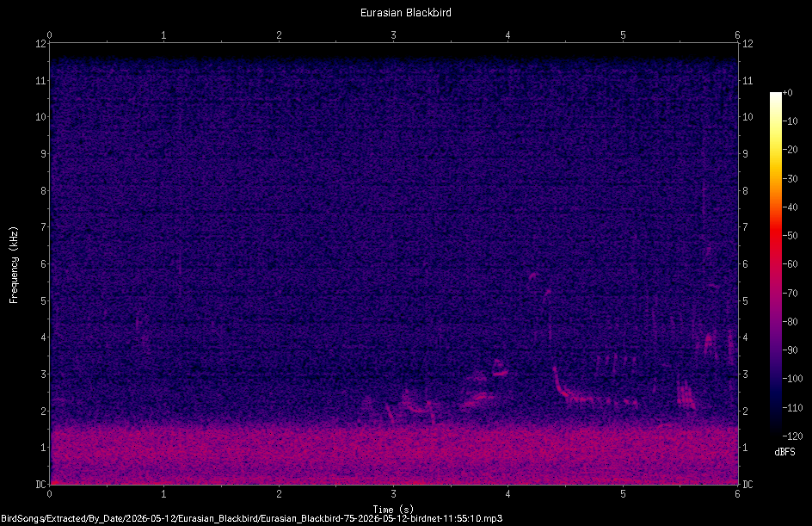Click the bright call near 3 kHz at 3.9 seconds

pyautogui.click(x=499, y=368)
